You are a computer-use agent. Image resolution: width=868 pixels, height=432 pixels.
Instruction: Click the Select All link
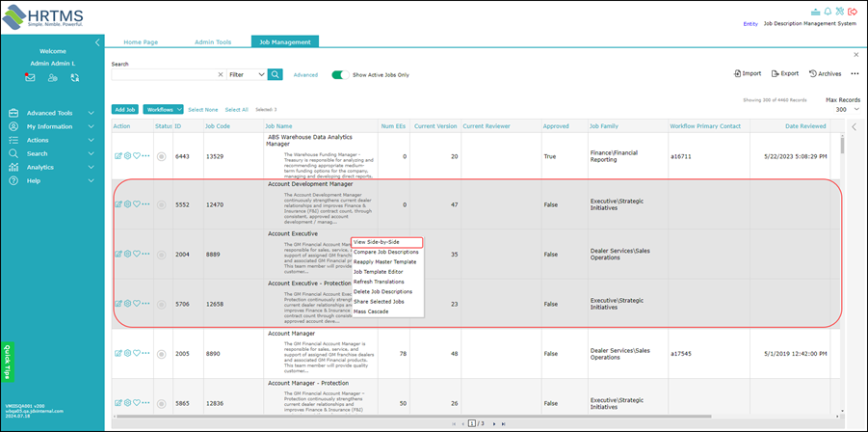point(236,110)
